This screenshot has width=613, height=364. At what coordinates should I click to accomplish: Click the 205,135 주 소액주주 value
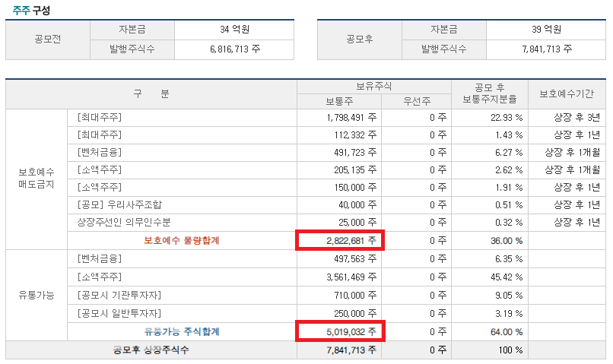355,170
